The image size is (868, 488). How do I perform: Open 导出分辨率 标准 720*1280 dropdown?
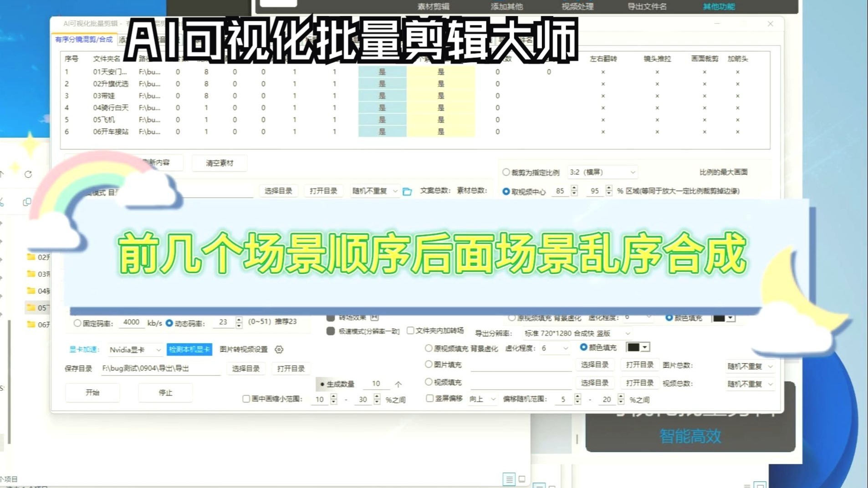[577, 333]
